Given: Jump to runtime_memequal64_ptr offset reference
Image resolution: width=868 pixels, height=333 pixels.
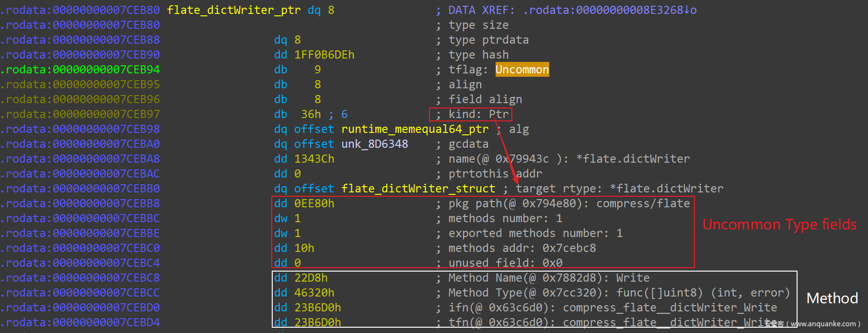Looking at the screenshot, I should 415,129.
